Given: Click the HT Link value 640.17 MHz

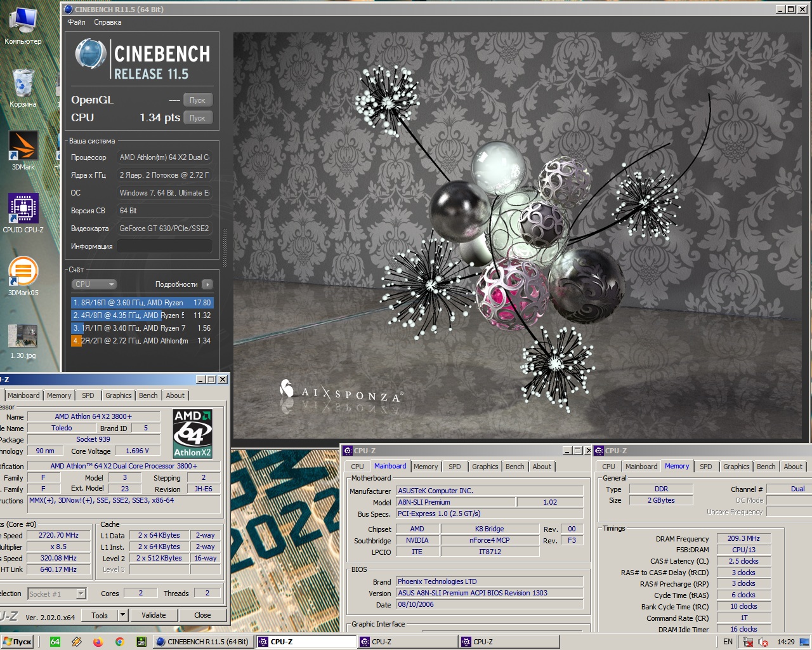Looking at the screenshot, I should point(58,569).
